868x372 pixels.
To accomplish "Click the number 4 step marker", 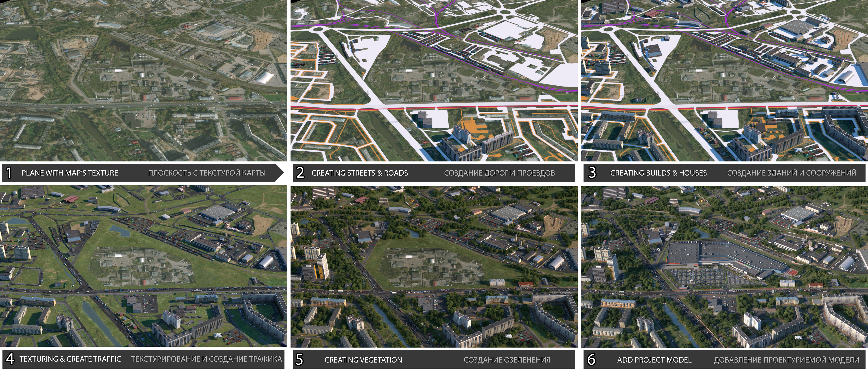I will (x=10, y=359).
